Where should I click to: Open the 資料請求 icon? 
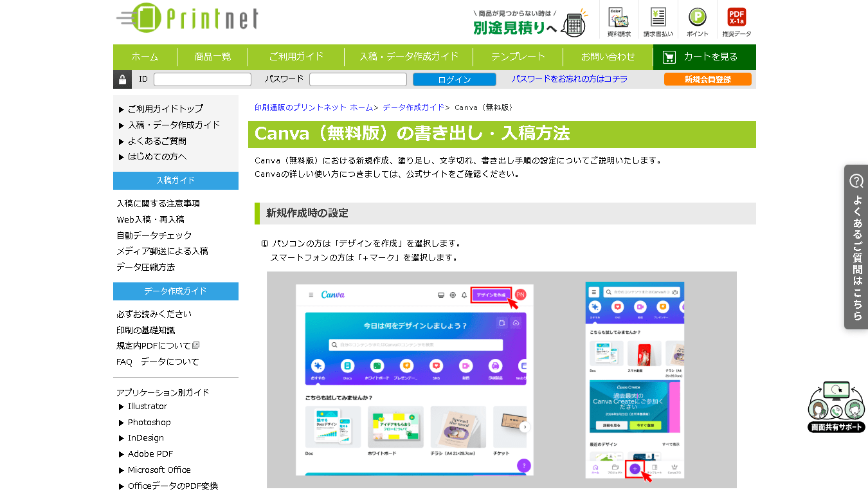tap(619, 21)
